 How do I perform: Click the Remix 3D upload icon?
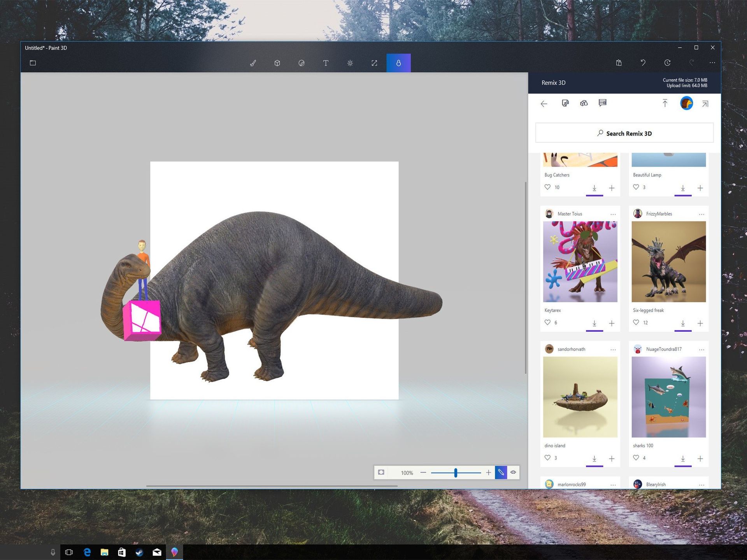[x=665, y=103]
